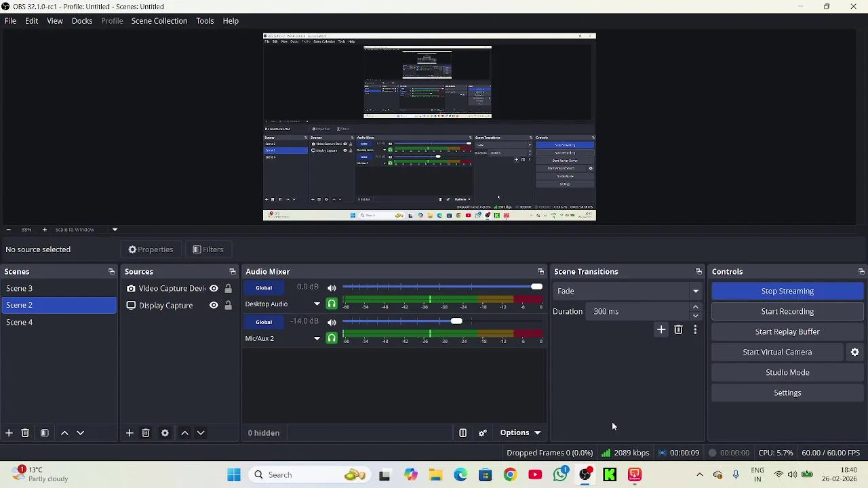Select Scene 4 in Scenes list
Viewport: 868px width, 488px height.
pyautogui.click(x=59, y=322)
